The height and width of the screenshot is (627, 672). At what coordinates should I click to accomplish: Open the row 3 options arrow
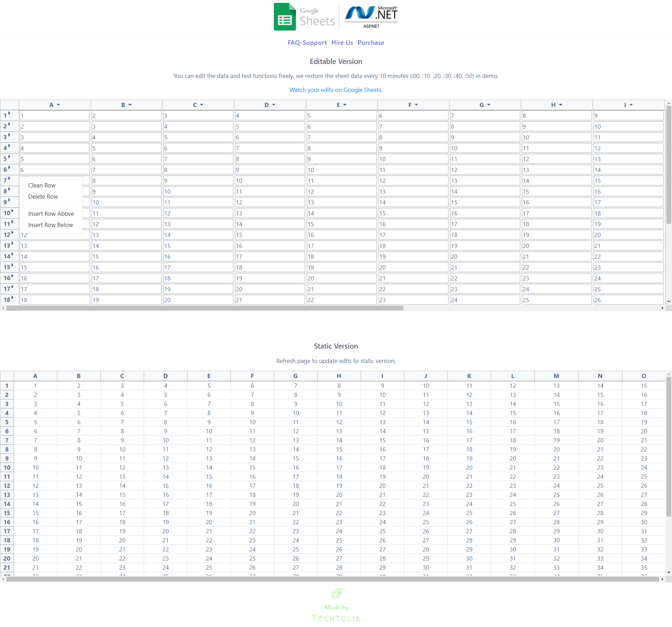click(9, 135)
